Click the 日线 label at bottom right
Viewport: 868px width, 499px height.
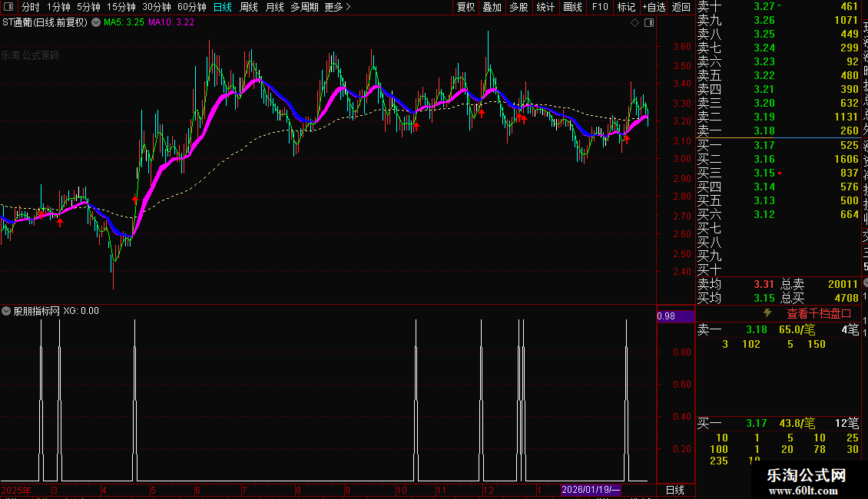point(674,490)
